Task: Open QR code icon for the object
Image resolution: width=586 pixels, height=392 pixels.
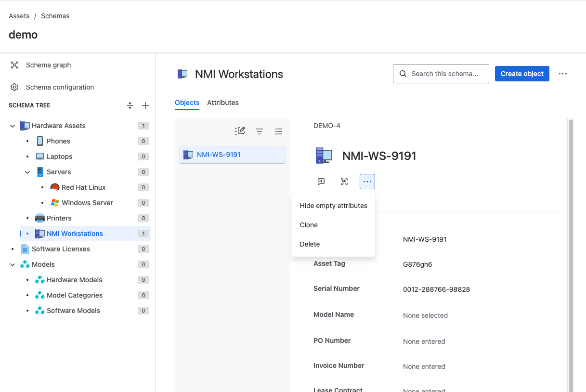Action: (344, 182)
